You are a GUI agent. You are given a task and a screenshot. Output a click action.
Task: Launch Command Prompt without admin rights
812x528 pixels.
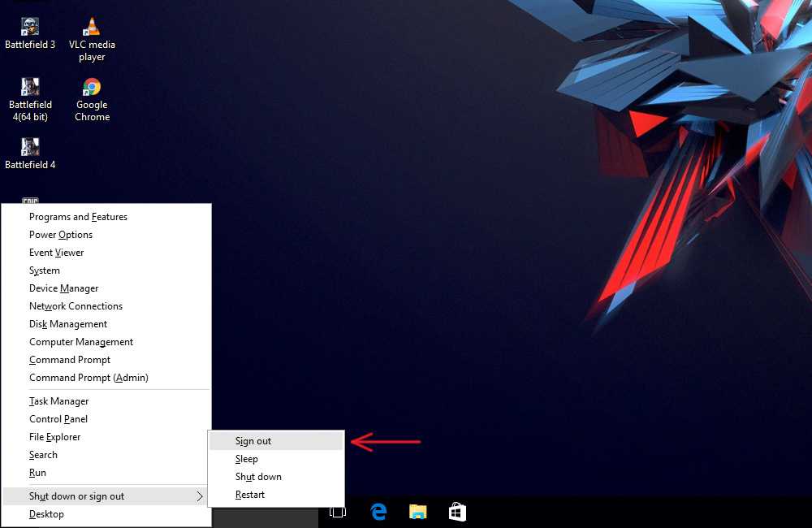106,360
